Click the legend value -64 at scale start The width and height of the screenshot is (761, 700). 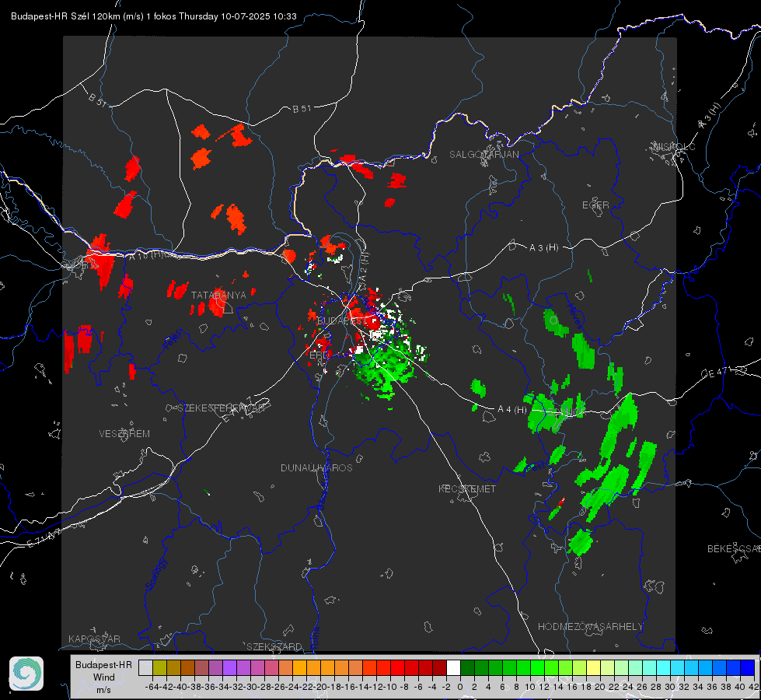[x=152, y=687]
